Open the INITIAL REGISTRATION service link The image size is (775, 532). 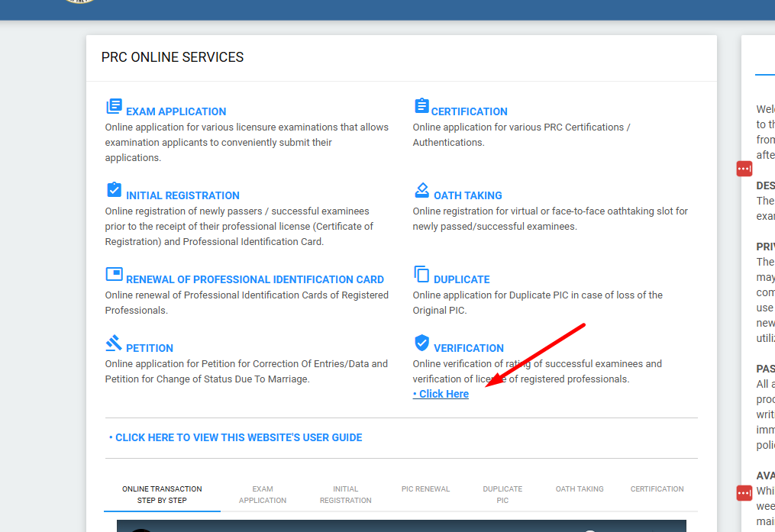[x=183, y=195]
